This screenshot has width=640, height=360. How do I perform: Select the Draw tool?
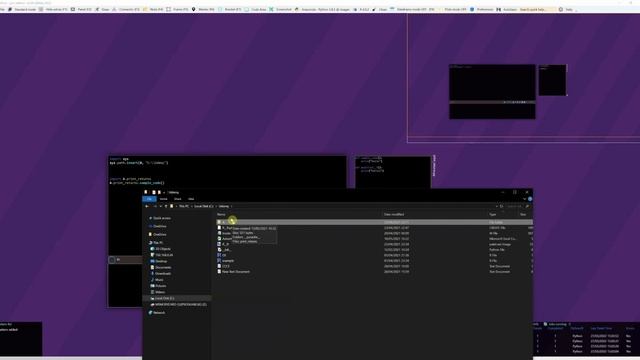[x=102, y=9]
